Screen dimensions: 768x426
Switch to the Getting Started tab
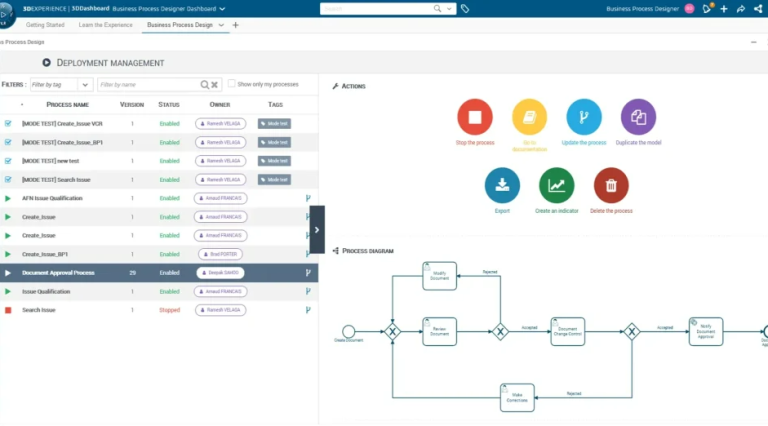point(47,24)
